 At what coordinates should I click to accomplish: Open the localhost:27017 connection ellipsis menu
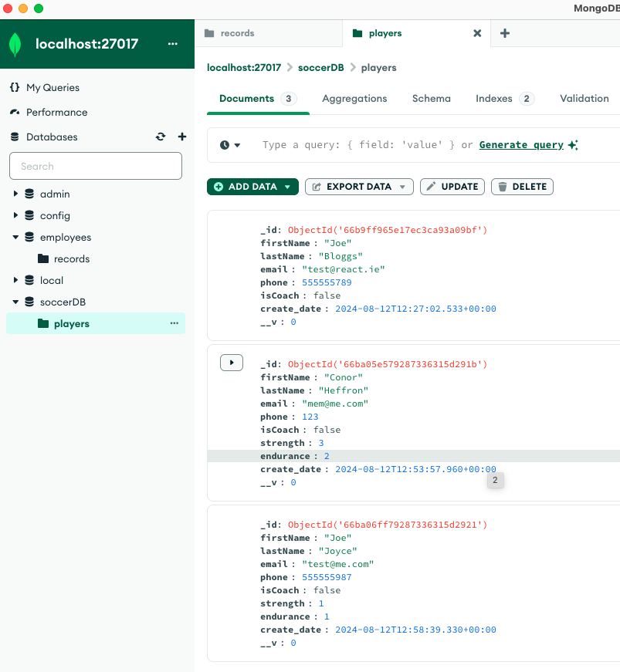coord(172,44)
